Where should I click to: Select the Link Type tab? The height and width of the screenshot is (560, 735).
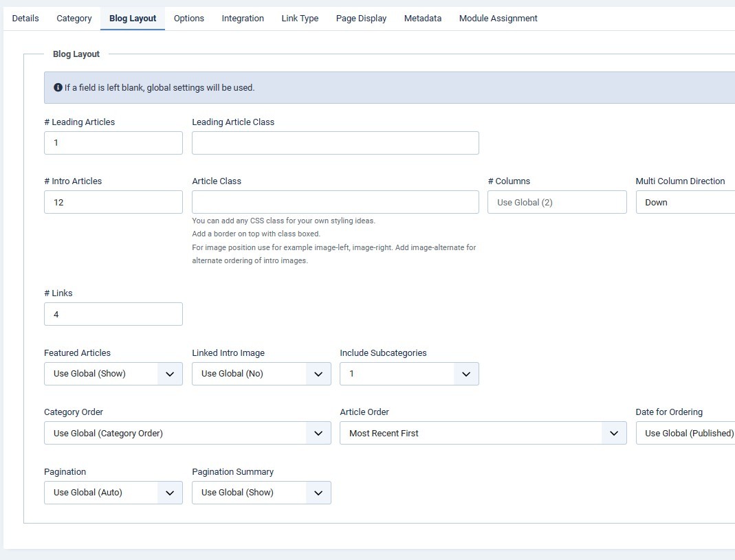click(300, 19)
